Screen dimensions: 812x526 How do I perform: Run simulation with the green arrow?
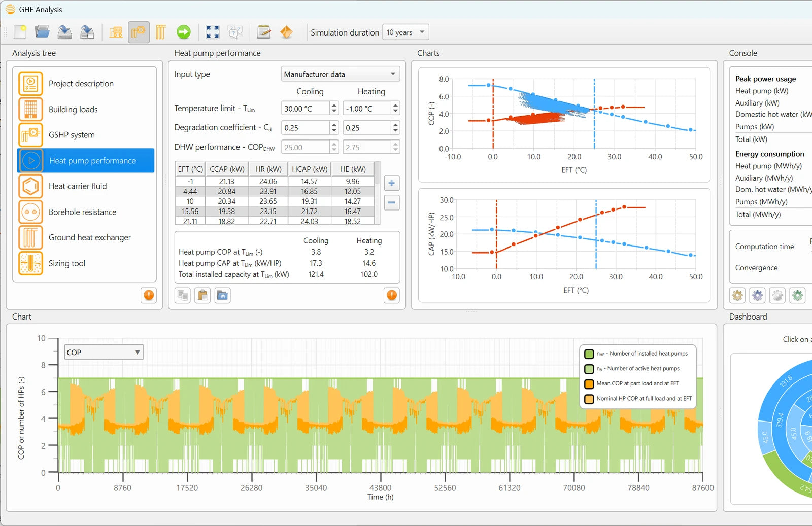[184, 32]
